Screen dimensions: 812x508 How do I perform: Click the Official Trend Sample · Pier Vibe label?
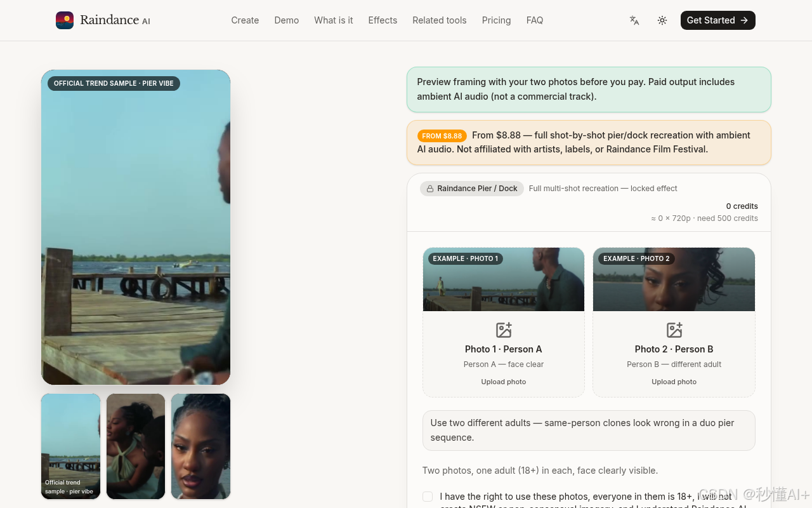point(114,83)
